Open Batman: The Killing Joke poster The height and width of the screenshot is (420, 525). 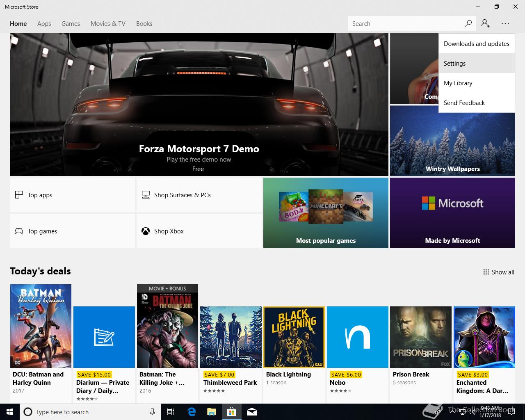pyautogui.click(x=167, y=326)
